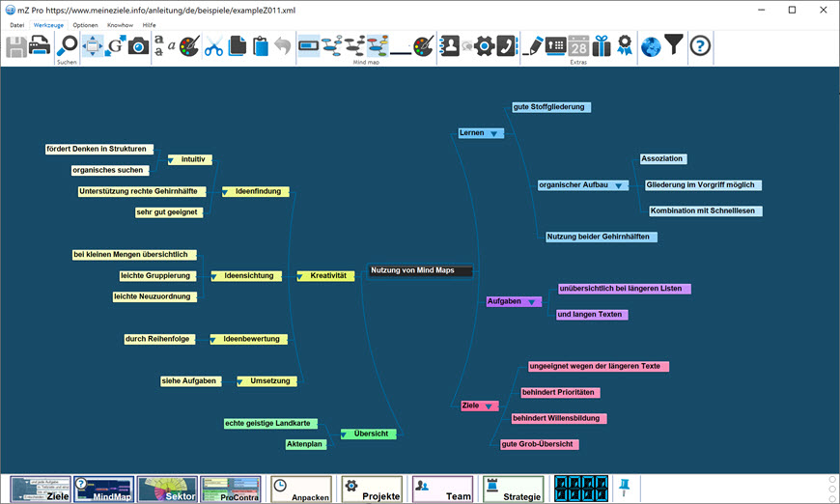The height and width of the screenshot is (504, 840).
Task: Toggle the move arrows pan mode button
Action: pos(93,45)
